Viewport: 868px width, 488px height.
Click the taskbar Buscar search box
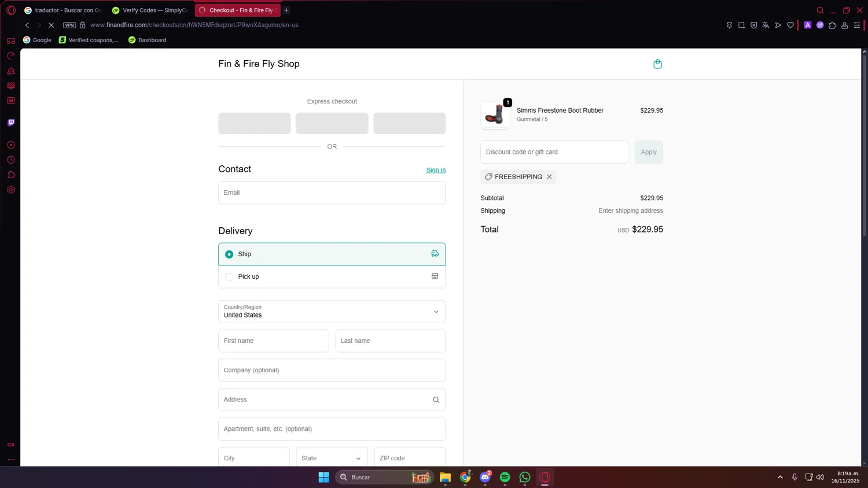tap(384, 477)
